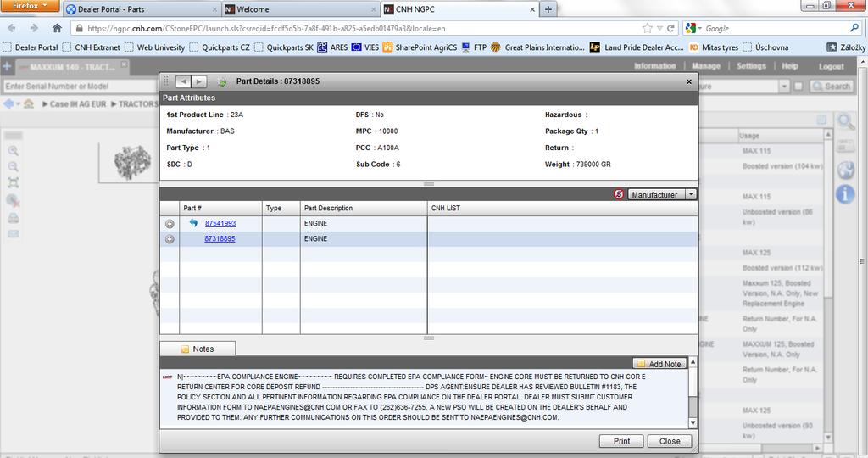Click the reload page icon

(671, 28)
